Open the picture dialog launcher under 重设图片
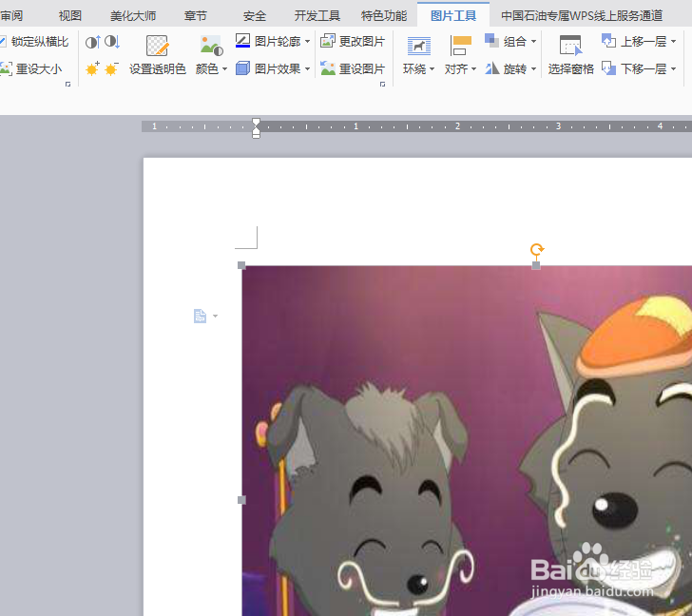This screenshot has height=616, width=692. coord(382,84)
